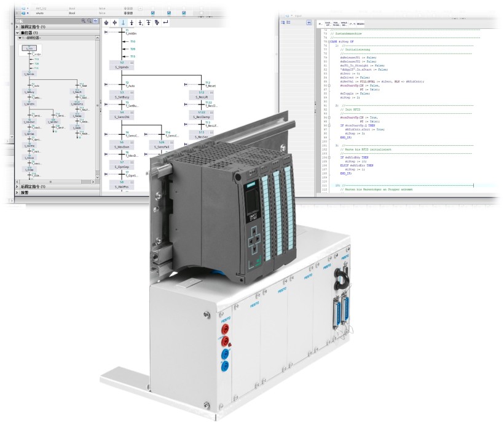
Task: Click the zoom-in magnifier in the navigation panel
Action: (x=84, y=20)
